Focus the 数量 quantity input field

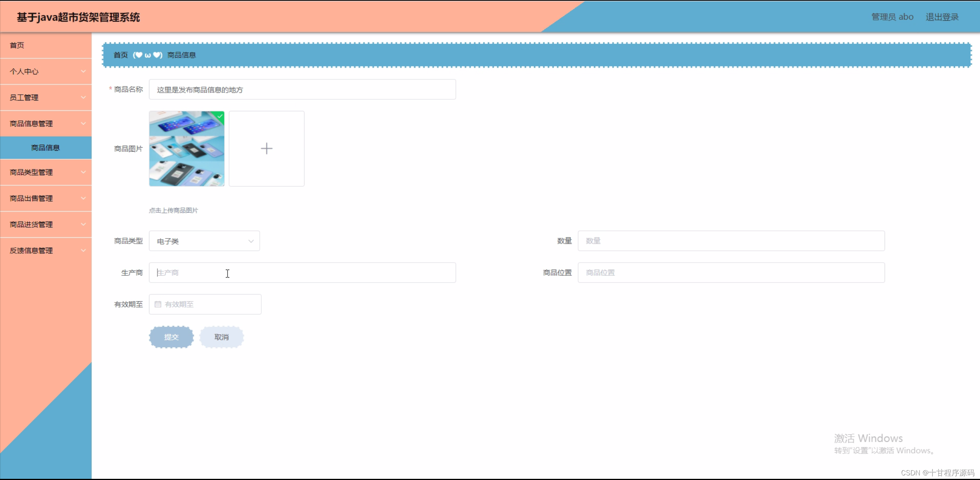click(731, 241)
